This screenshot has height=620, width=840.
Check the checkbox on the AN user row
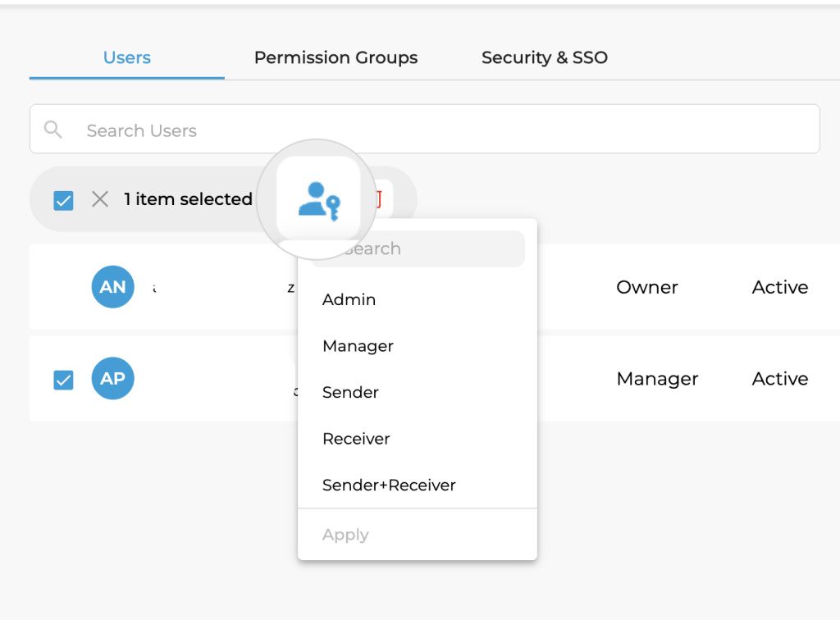coord(63,287)
